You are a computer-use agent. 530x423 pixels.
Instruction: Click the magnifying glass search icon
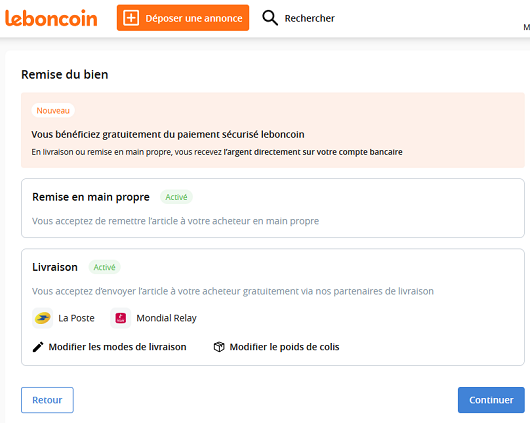[x=270, y=18]
